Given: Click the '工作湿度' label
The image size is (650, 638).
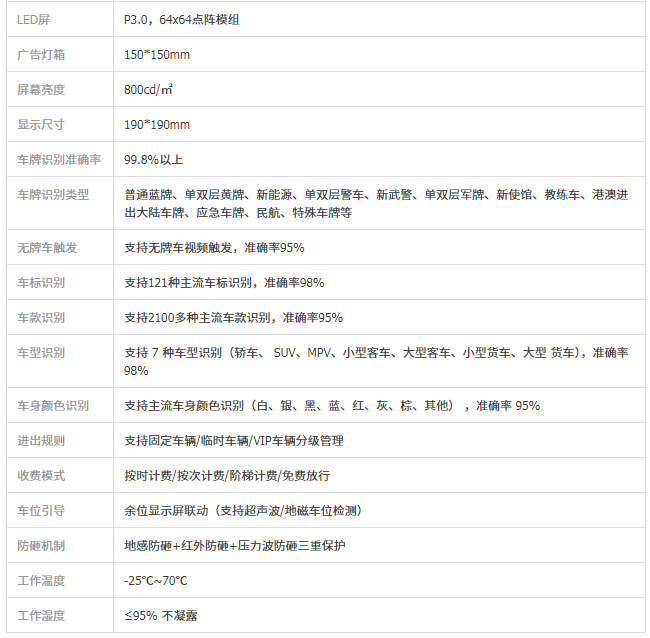Looking at the screenshot, I should coord(41,616).
